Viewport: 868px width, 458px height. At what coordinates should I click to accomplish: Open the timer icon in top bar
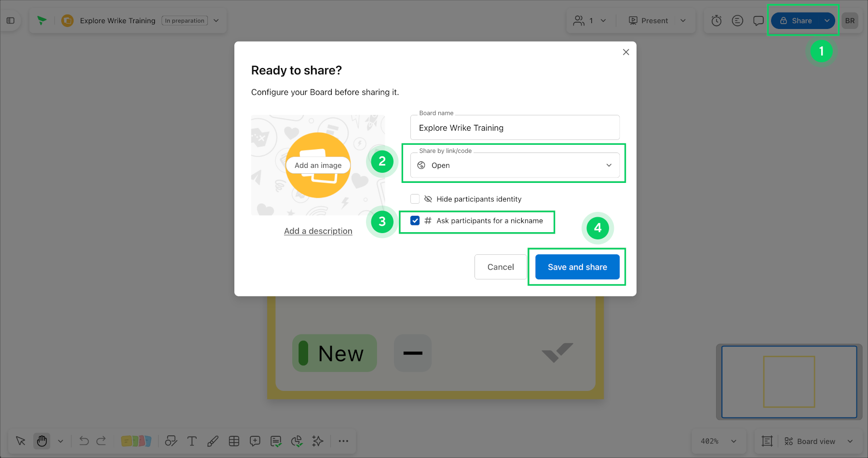[x=717, y=21]
